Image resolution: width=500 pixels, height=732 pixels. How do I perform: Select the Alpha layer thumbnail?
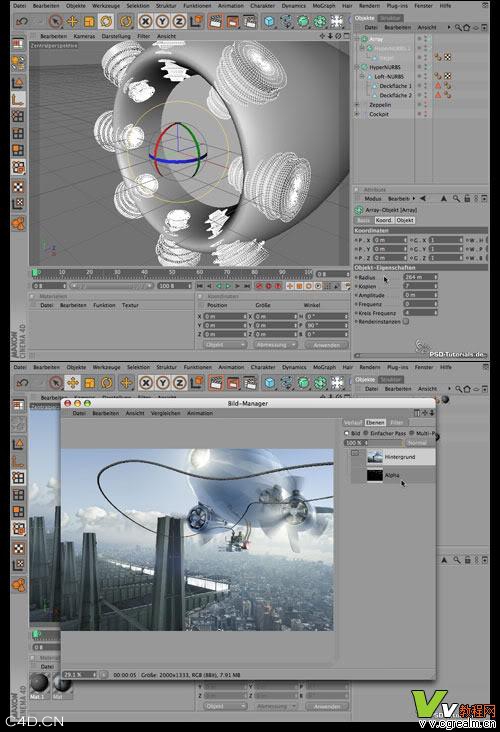pyautogui.click(x=374, y=475)
